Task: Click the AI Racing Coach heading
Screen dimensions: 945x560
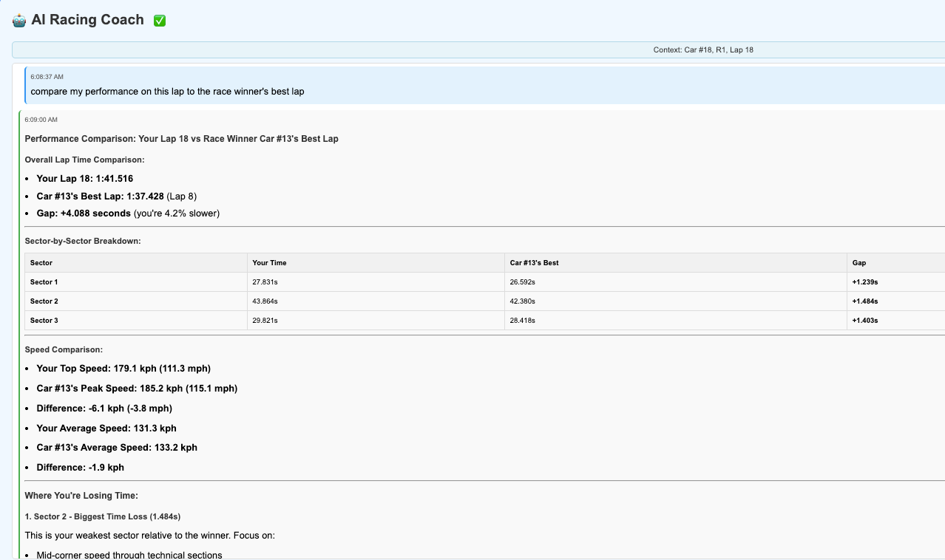Action: click(x=87, y=20)
